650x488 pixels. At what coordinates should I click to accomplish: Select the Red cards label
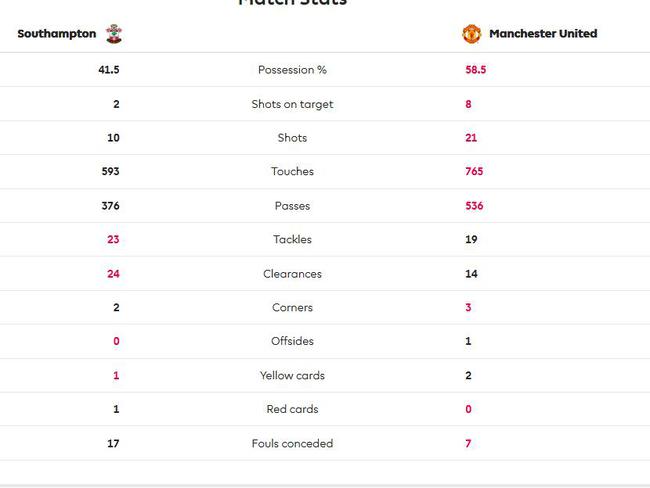[x=292, y=409]
